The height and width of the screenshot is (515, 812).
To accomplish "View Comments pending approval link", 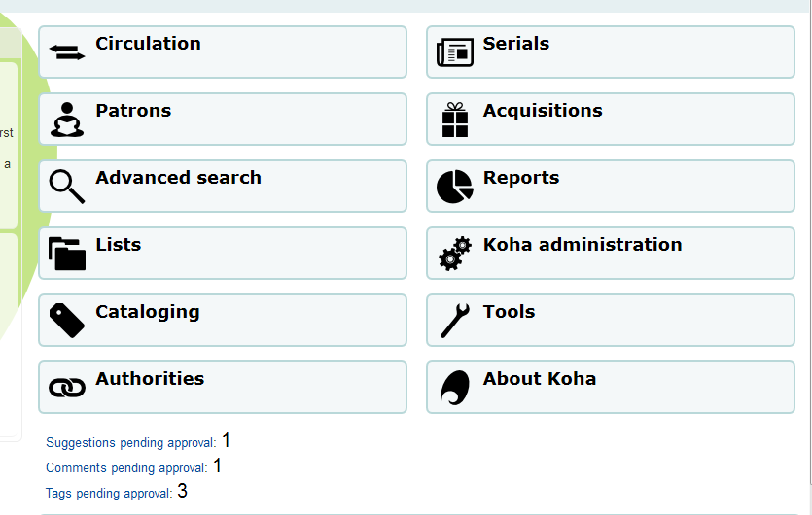I will point(126,468).
